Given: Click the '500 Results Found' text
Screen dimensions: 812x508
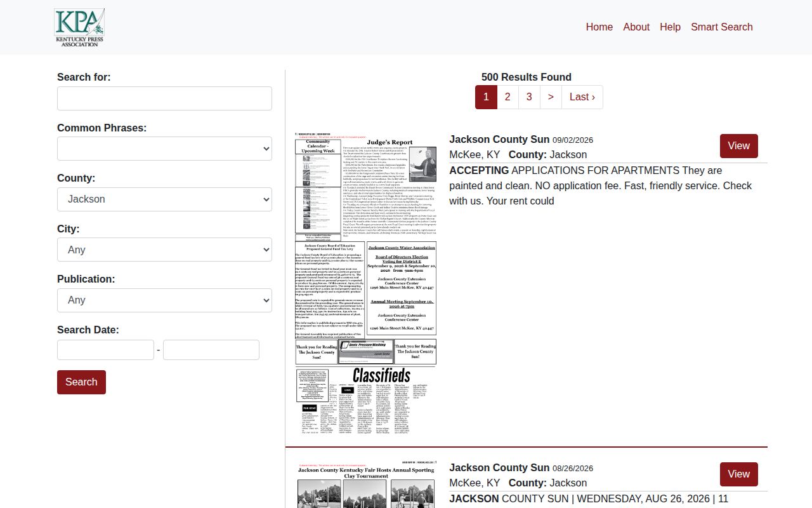Looking at the screenshot, I should coord(527,77).
